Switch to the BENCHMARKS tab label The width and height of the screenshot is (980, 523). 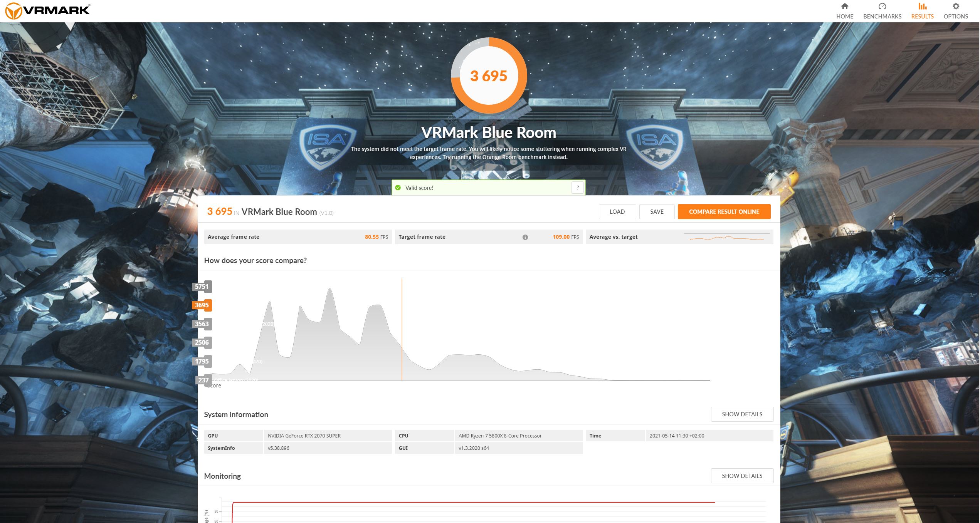[x=882, y=16]
